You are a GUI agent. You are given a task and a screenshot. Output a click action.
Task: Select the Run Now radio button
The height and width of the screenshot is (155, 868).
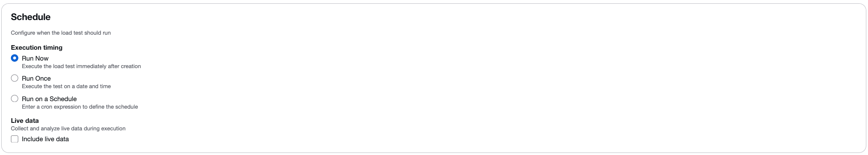point(15,58)
